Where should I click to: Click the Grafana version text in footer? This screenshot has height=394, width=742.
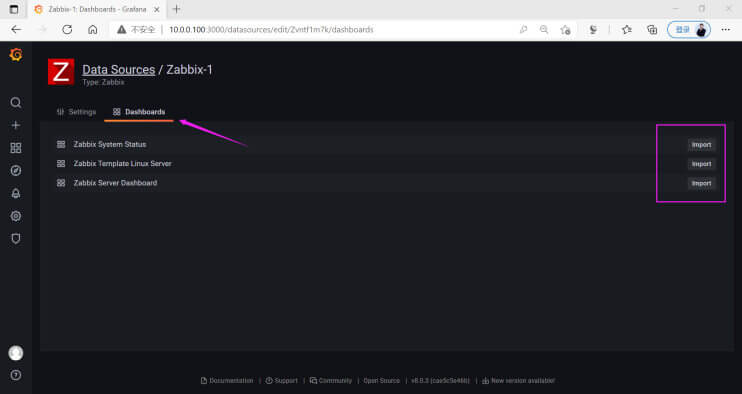(441, 380)
